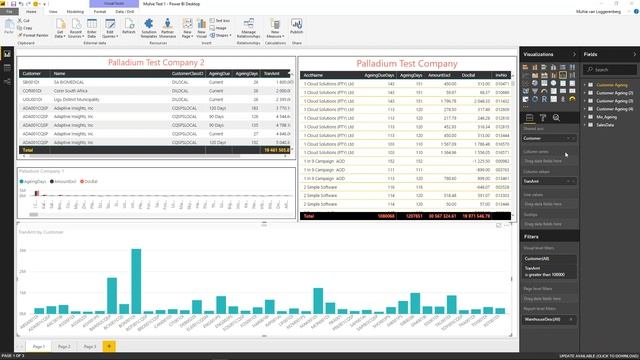Click the Palladium Test Company table vertical scrollbar

pyautogui.click(x=513, y=83)
